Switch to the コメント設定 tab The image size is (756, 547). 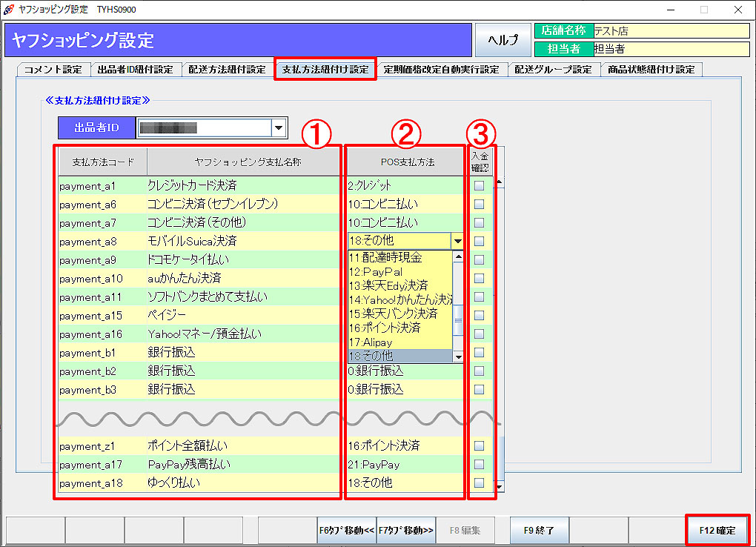click(53, 70)
